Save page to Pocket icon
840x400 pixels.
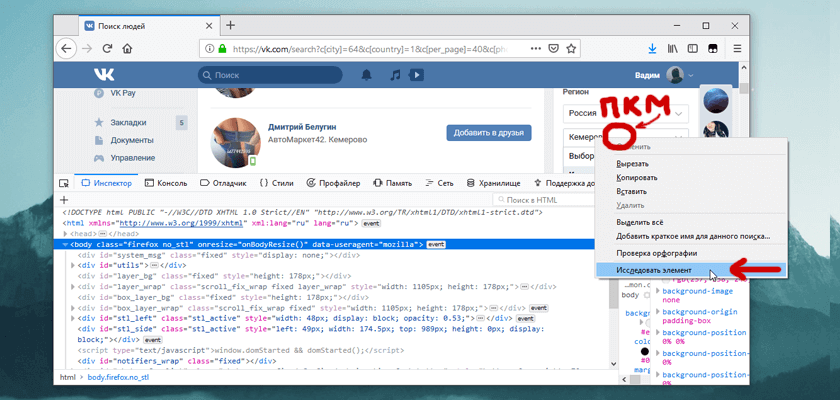click(x=554, y=49)
